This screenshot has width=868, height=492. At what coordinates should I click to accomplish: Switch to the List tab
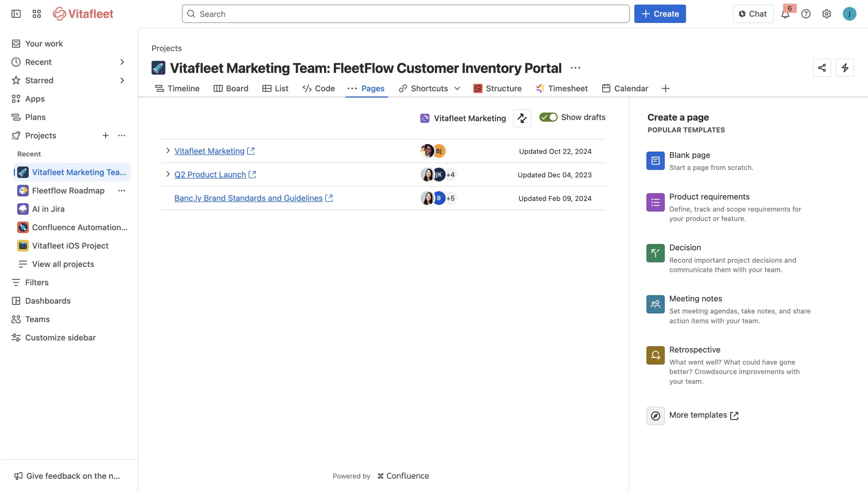(x=275, y=88)
